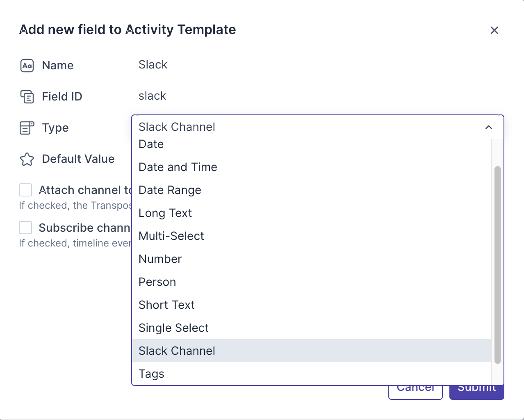The image size is (524, 420).
Task: Close the Add new field dialog
Action: 494,30
